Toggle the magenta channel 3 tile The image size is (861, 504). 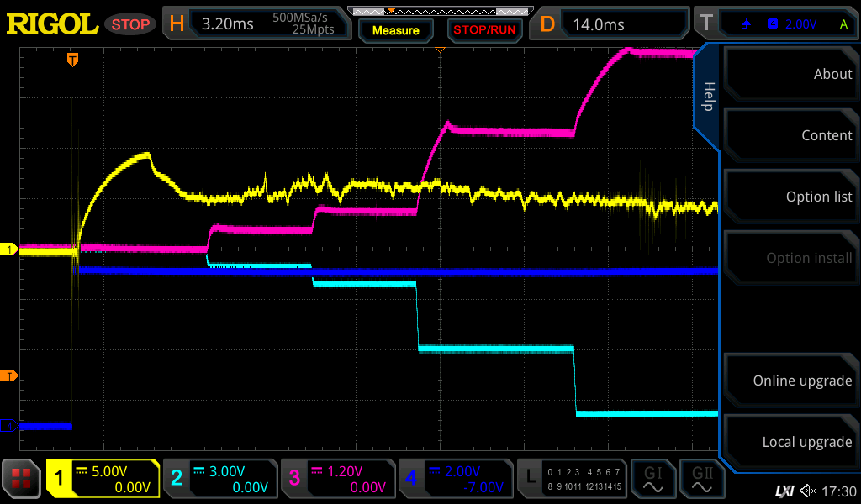(338, 479)
